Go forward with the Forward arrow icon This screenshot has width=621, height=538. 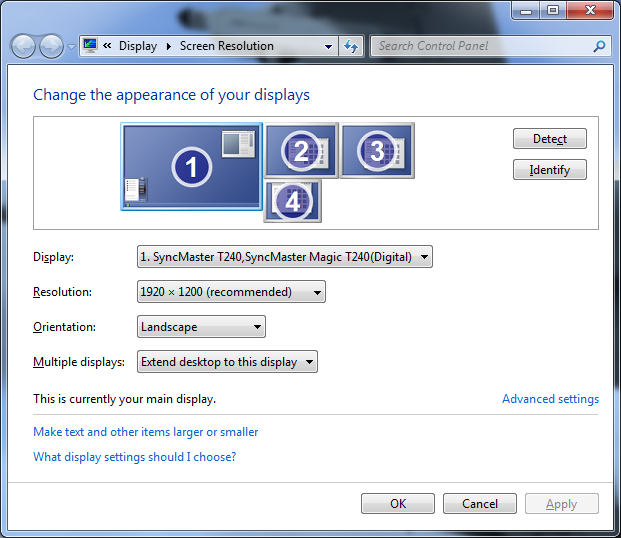(x=51, y=46)
